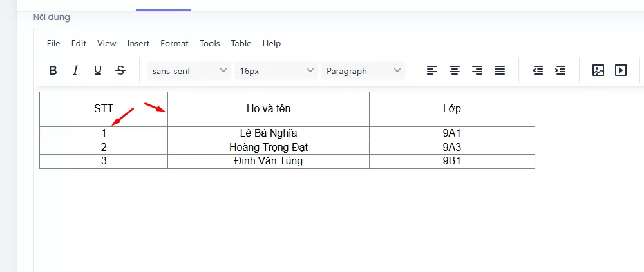Viewport: 644px width, 272px height.
Task: Click the cell containing Lê Bá Nghĩa
Action: click(x=268, y=133)
